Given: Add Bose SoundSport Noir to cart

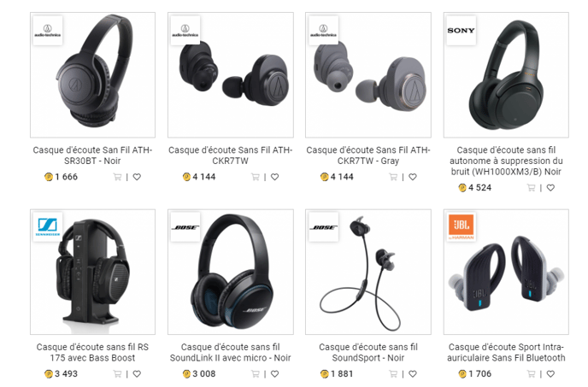Looking at the screenshot, I should pyautogui.click(x=393, y=374).
